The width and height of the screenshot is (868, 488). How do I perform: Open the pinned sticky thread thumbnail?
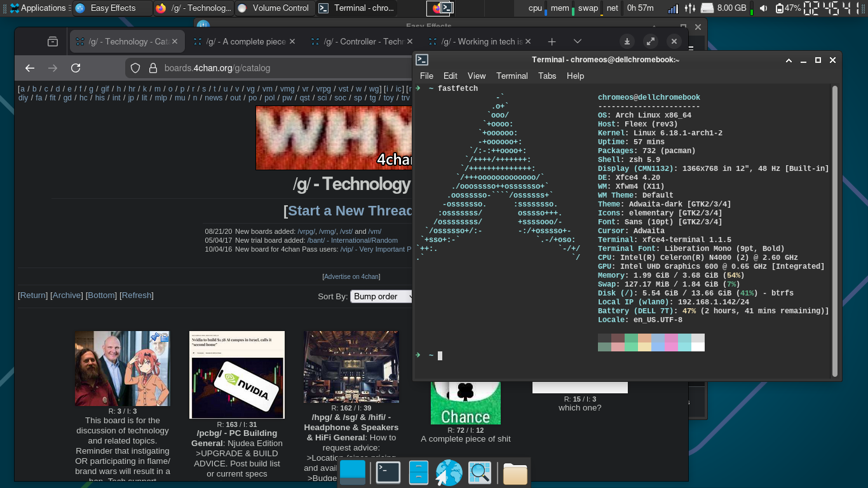(123, 369)
